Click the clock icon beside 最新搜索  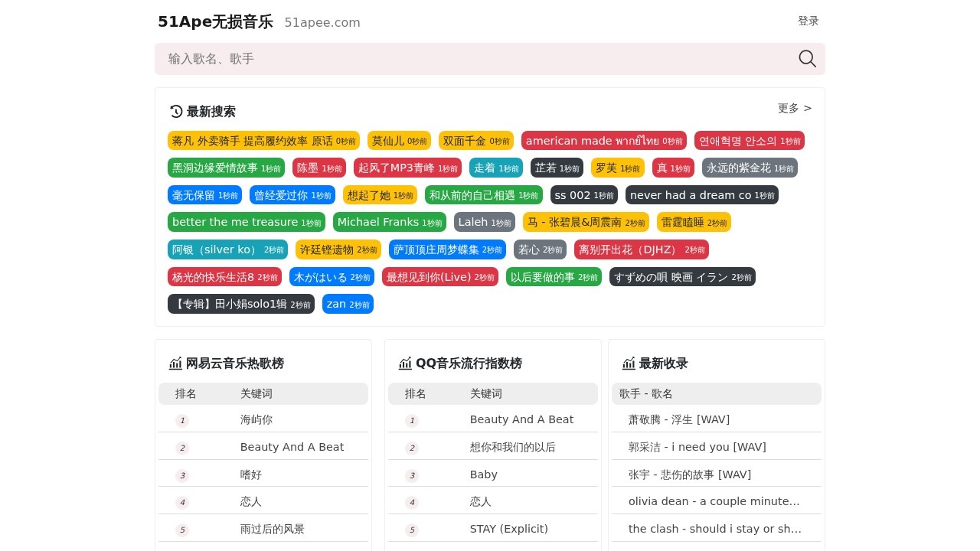pyautogui.click(x=176, y=112)
